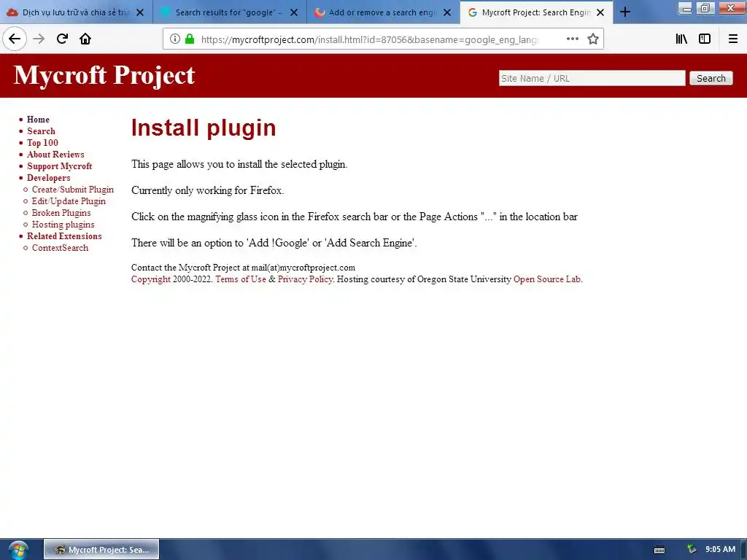
Task: Click the Windows Start orb
Action: [x=18, y=550]
